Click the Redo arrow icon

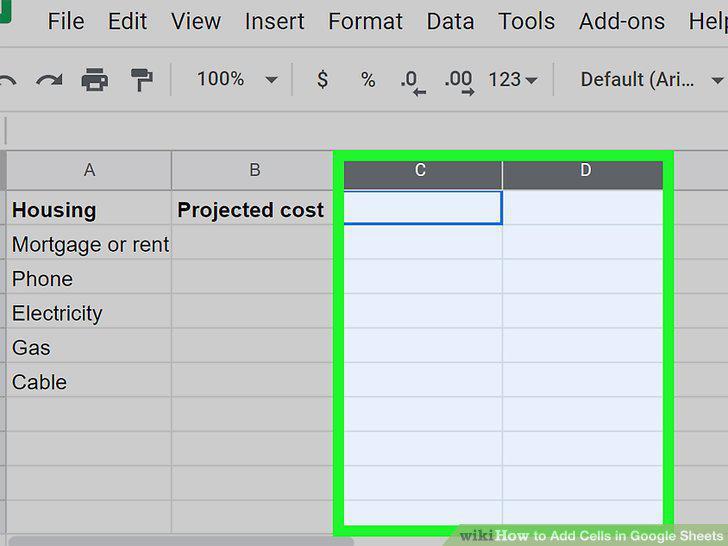pos(49,80)
